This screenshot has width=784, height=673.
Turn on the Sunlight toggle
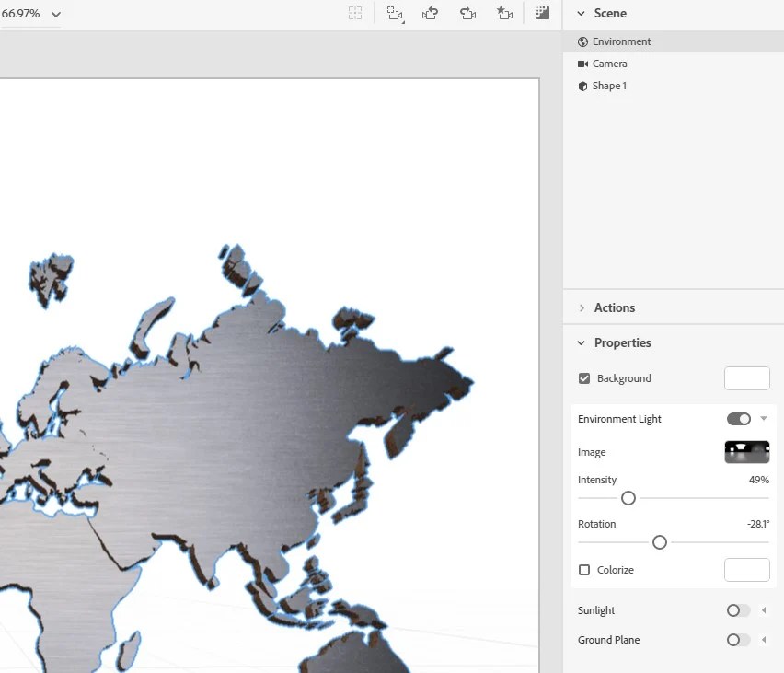(x=739, y=610)
